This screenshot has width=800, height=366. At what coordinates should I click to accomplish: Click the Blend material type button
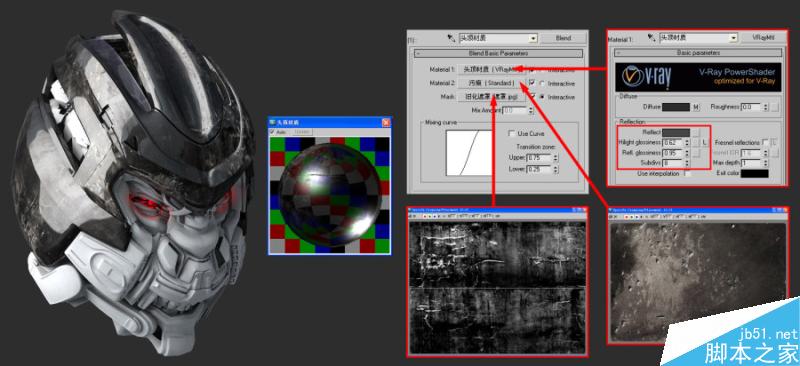563,38
